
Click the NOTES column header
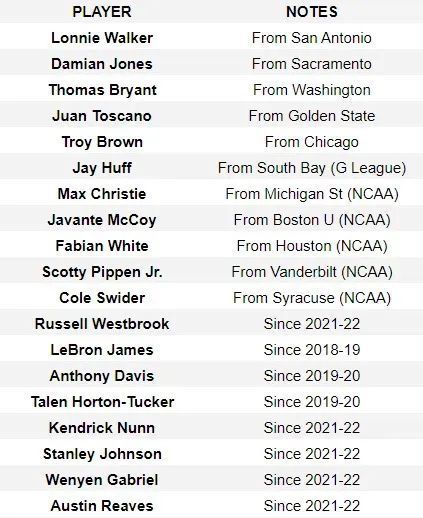pos(312,12)
